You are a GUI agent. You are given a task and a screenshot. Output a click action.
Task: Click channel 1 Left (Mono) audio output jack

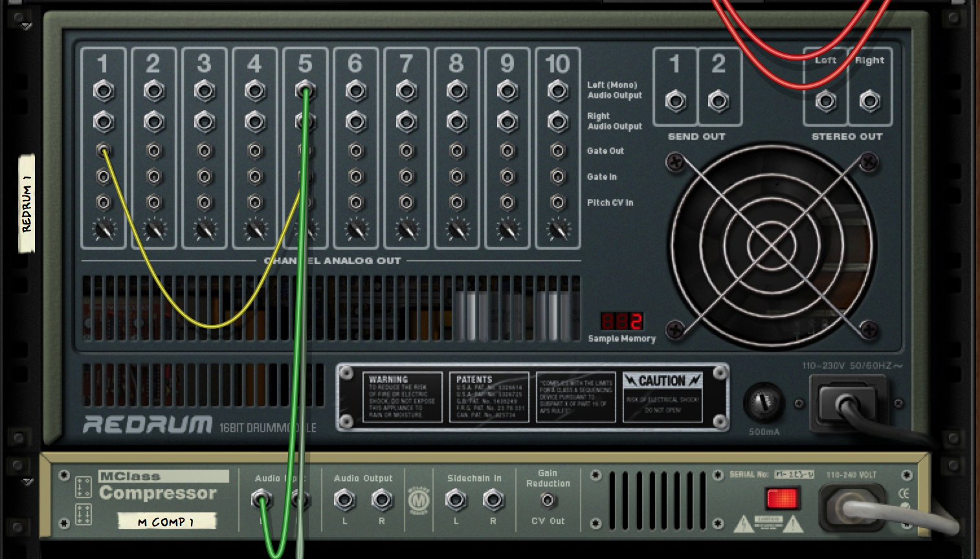tap(104, 91)
